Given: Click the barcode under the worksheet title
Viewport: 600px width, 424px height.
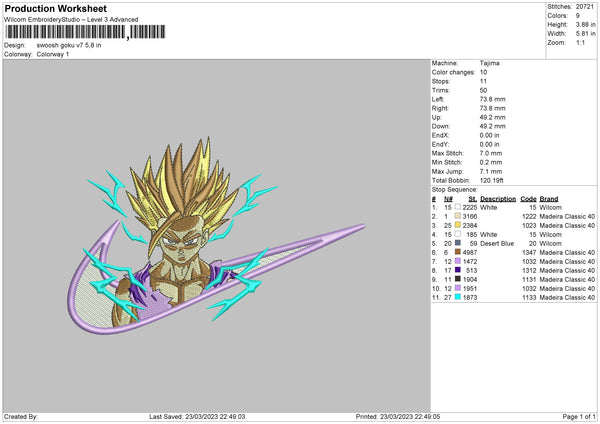Looking at the screenshot, I should click(x=85, y=32).
